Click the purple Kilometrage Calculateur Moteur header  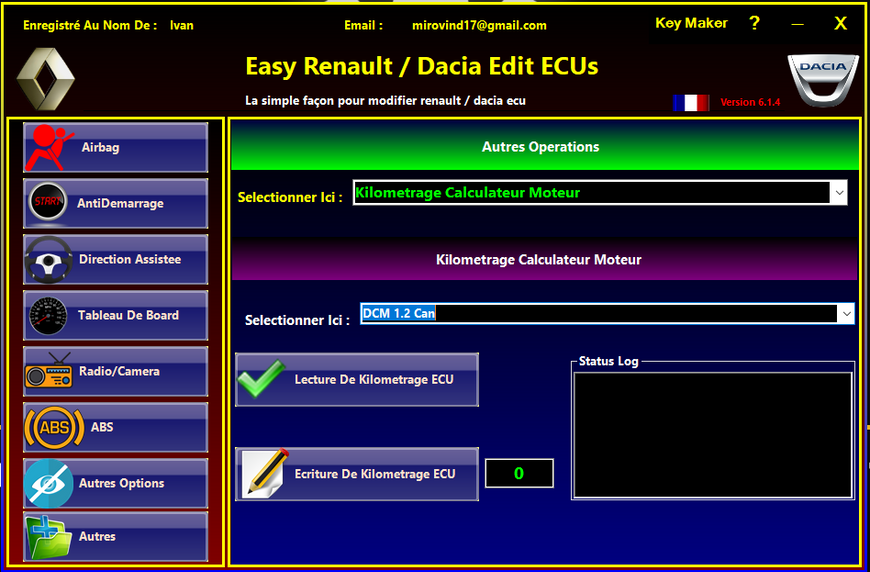pos(545,260)
